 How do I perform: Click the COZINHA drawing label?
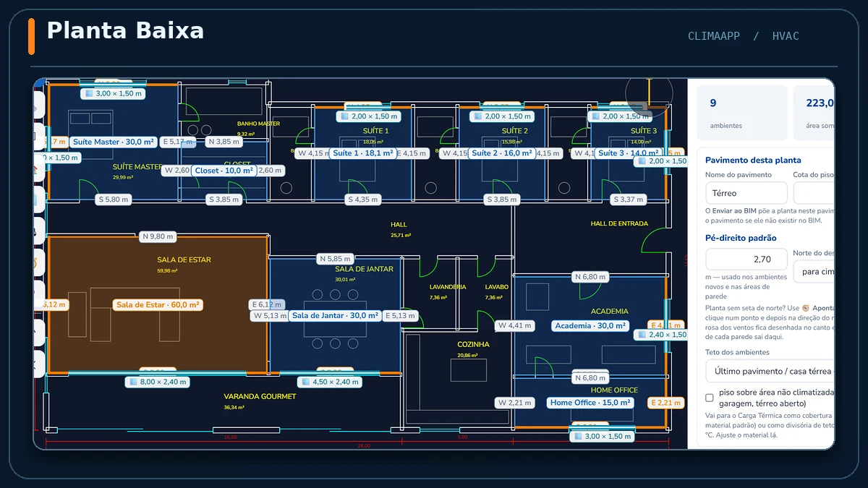[x=473, y=344]
